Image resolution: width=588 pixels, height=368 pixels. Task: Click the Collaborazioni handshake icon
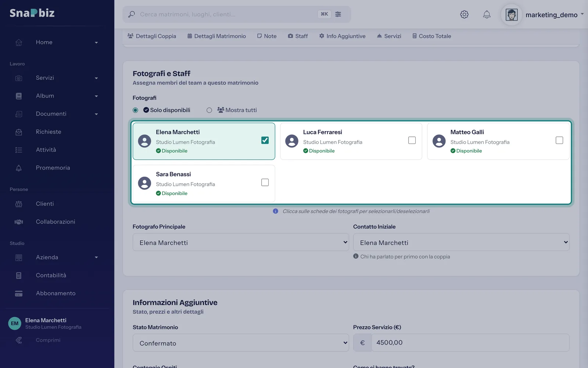(x=19, y=222)
